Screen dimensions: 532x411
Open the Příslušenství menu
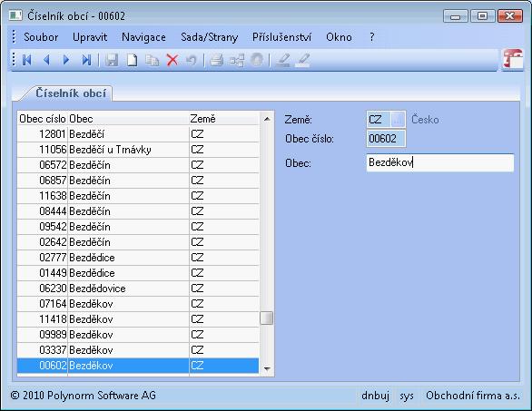tap(281, 37)
